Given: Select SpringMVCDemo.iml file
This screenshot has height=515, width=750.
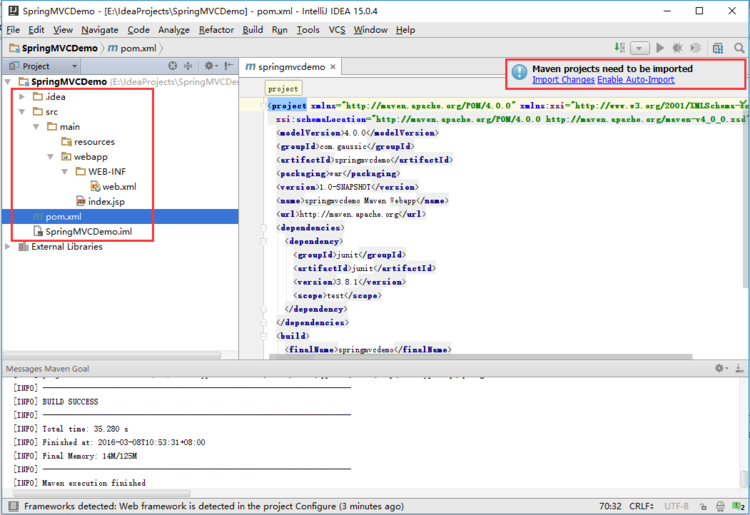Looking at the screenshot, I should point(82,232).
